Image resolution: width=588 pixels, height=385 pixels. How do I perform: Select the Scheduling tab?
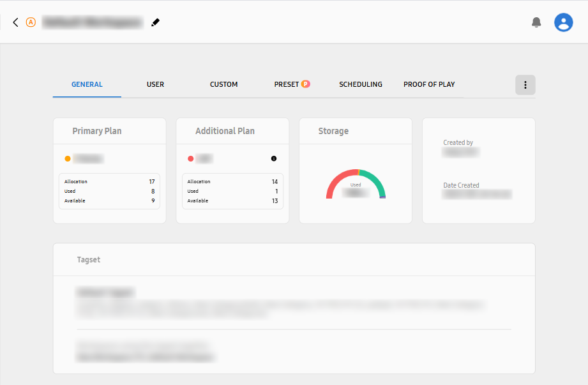[360, 84]
